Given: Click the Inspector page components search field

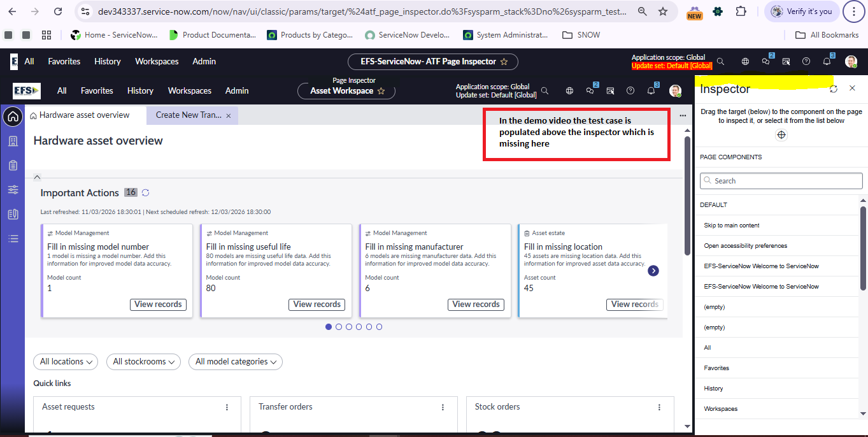Looking at the screenshot, I should click(x=781, y=181).
